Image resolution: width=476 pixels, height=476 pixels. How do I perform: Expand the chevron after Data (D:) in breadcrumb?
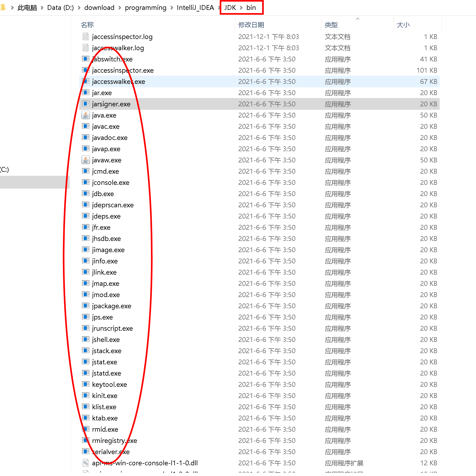pos(79,8)
